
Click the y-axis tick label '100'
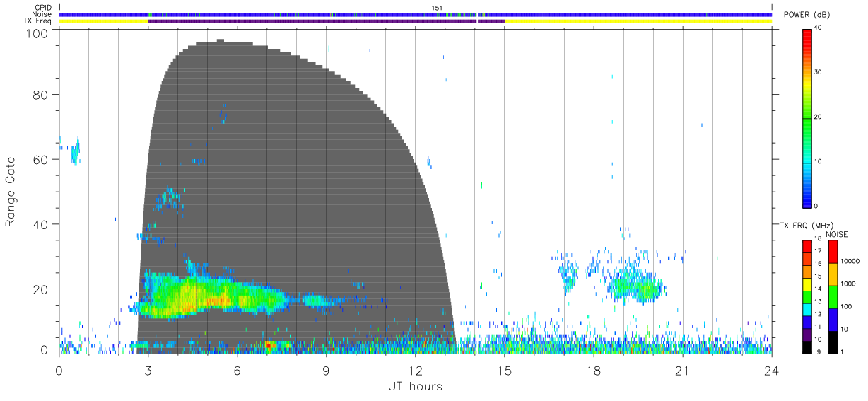coord(37,33)
